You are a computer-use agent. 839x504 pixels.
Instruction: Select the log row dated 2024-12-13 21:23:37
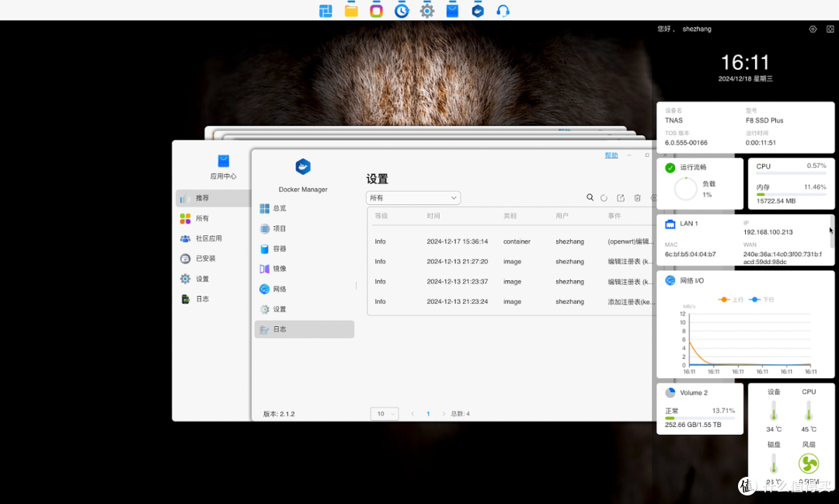511,281
